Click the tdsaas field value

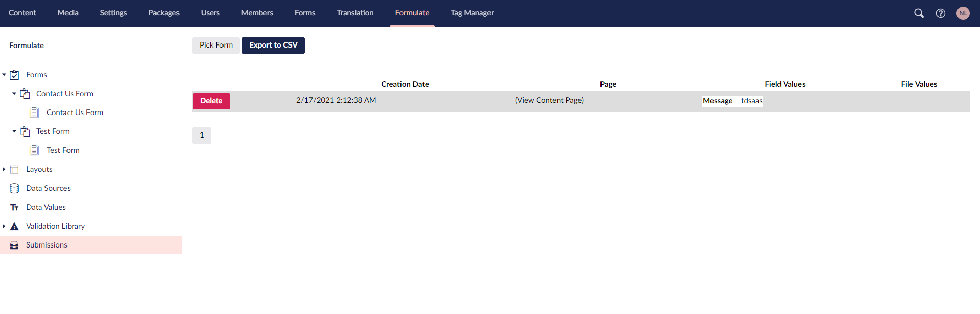pos(751,101)
